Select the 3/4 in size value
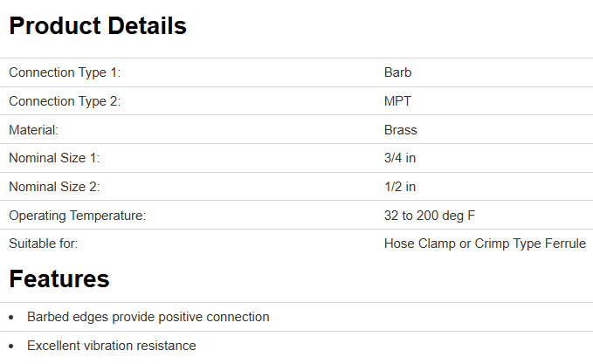The image size is (593, 364). (x=400, y=159)
